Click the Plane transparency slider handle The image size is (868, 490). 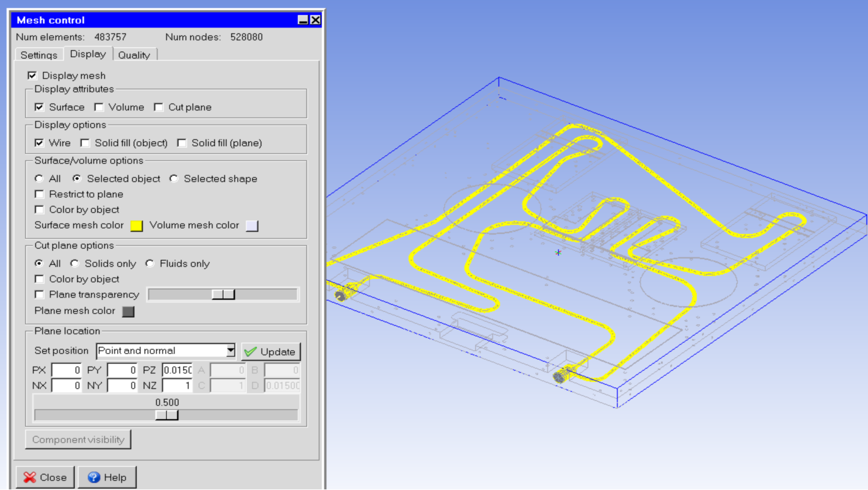(223, 294)
